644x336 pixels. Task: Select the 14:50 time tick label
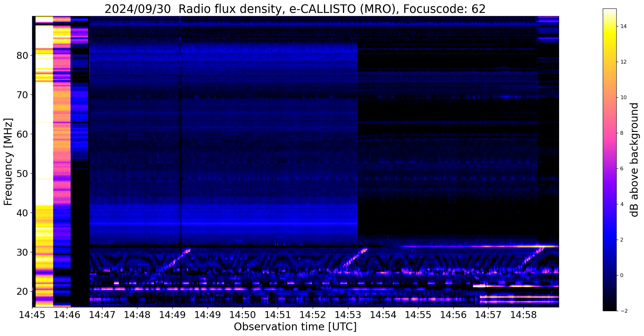point(243,314)
